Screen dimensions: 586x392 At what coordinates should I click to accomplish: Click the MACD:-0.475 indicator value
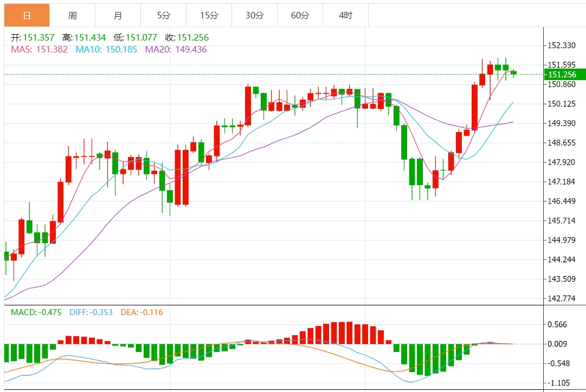point(36,312)
